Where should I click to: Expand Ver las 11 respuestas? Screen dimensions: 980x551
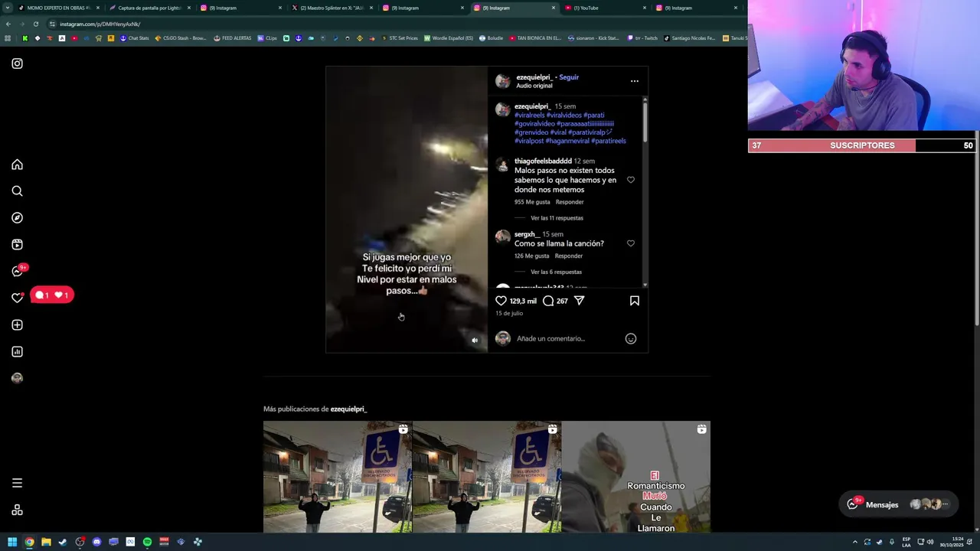(x=557, y=218)
